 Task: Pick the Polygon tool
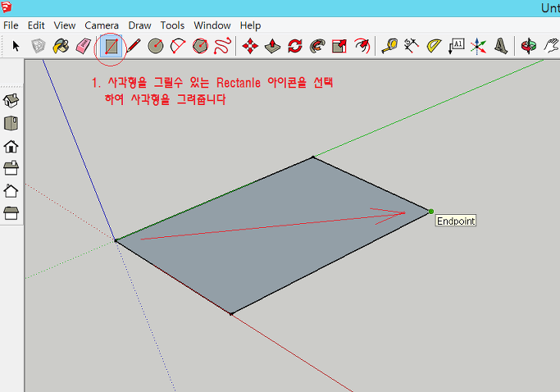tap(200, 46)
